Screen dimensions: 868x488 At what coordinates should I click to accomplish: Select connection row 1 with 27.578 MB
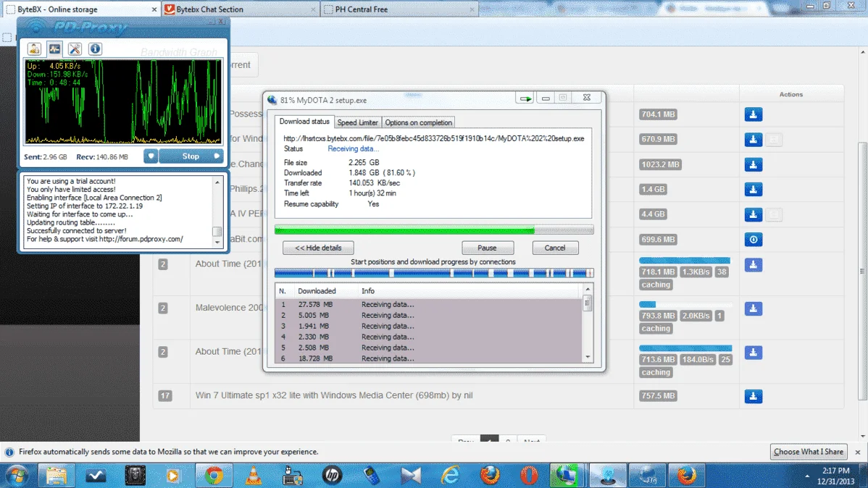click(x=428, y=304)
